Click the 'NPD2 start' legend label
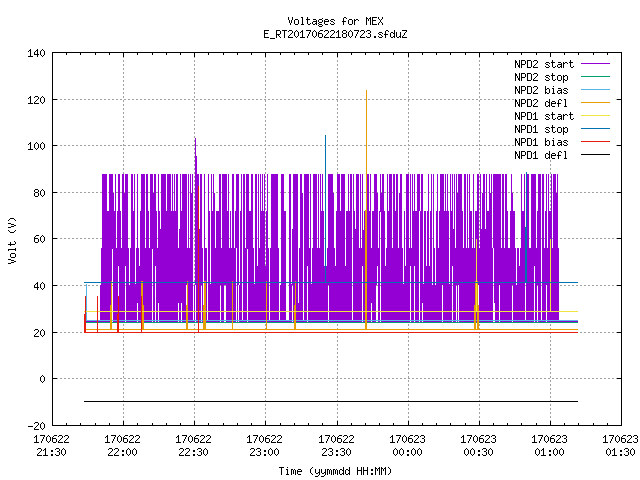Screen dimensions: 640x480 544,64
